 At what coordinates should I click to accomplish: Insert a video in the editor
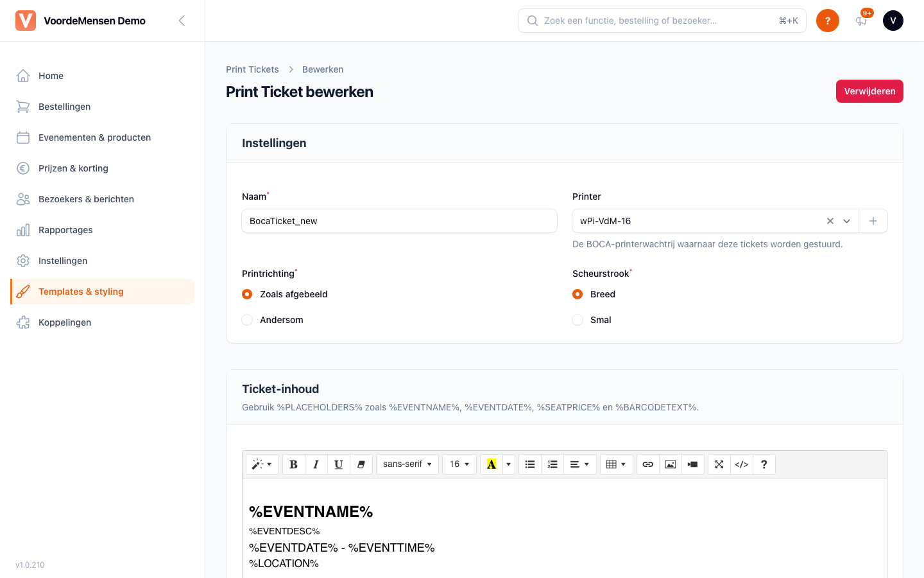pos(693,464)
